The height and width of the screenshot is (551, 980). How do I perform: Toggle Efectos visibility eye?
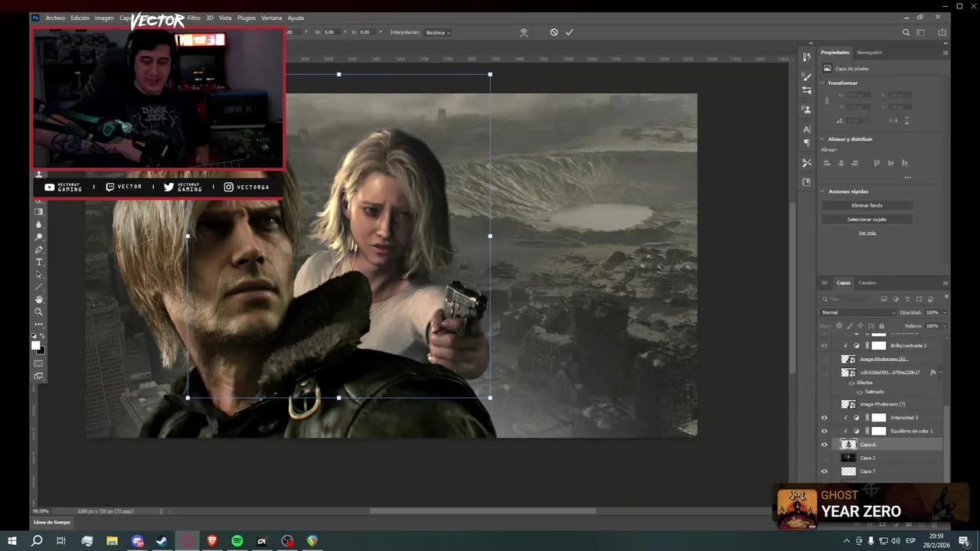coord(851,383)
